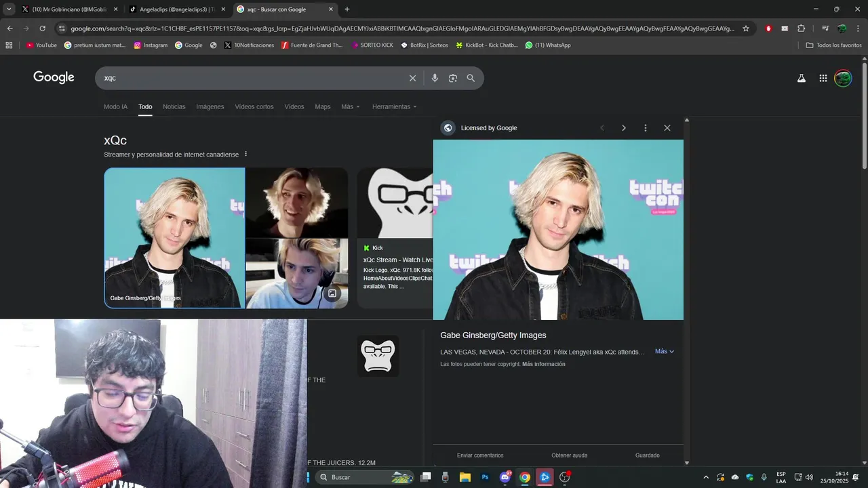This screenshot has width=868, height=488.
Task: Open the Chrome extensions puzzle icon
Action: (x=802, y=28)
